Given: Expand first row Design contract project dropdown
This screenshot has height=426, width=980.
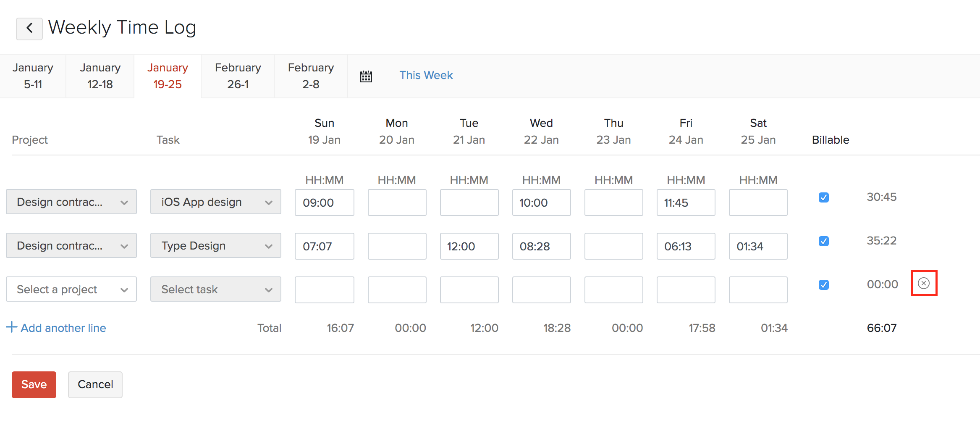Looking at the screenshot, I should (71, 202).
